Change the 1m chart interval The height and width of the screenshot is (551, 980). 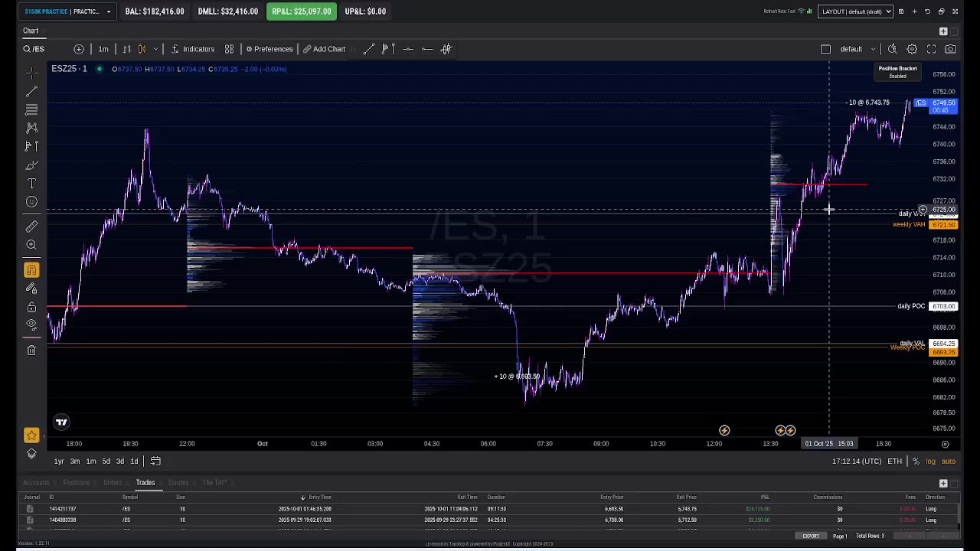point(103,49)
